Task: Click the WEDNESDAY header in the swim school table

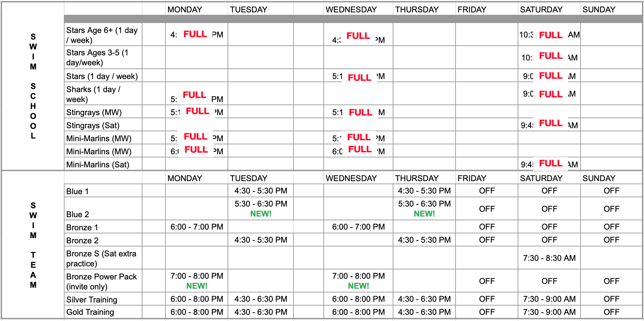Action: [x=351, y=10]
